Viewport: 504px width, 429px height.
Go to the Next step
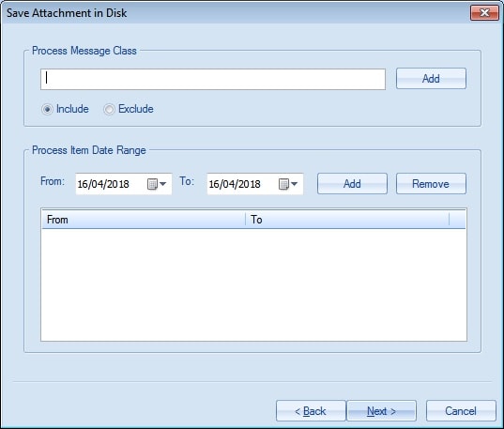(382, 410)
